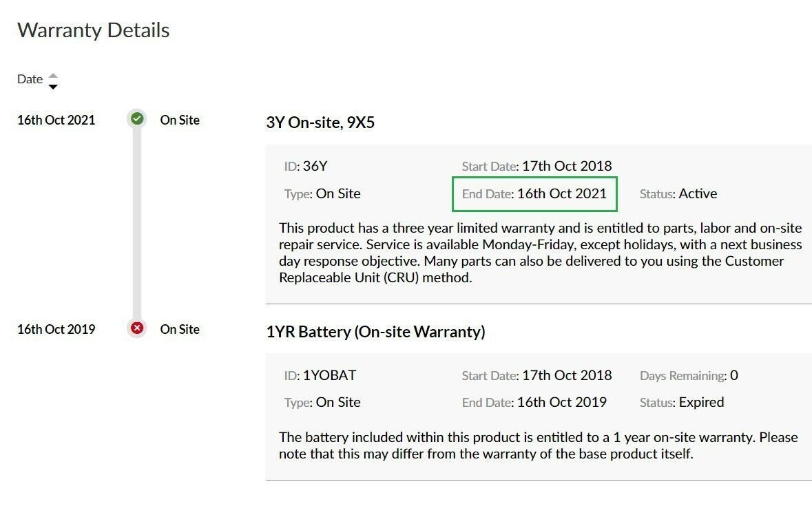This screenshot has height=506, width=812.
Task: Open the 3Y On-site, 9X5 warranty heading
Action: 320,123
